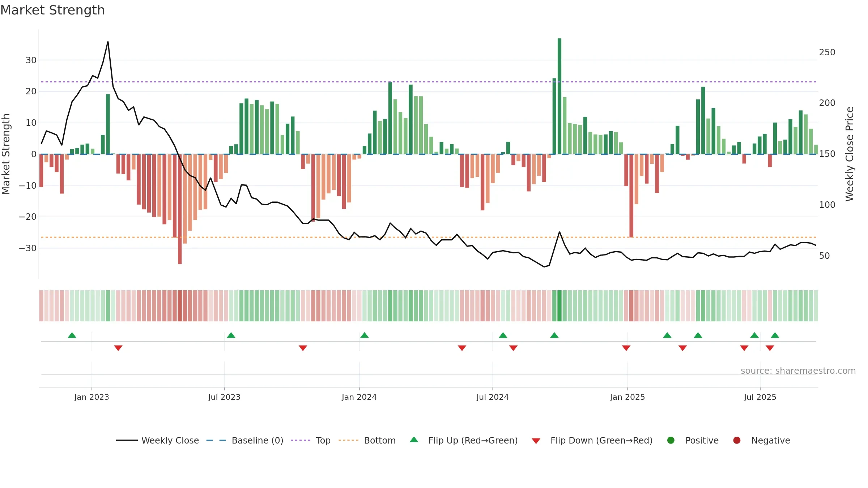
Task: Toggle Flip Down (Green→Red) legend entry
Action: [x=592, y=440]
